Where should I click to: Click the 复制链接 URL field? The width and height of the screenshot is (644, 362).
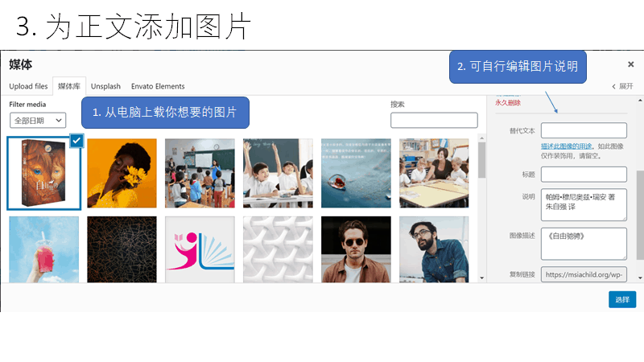[x=584, y=274]
